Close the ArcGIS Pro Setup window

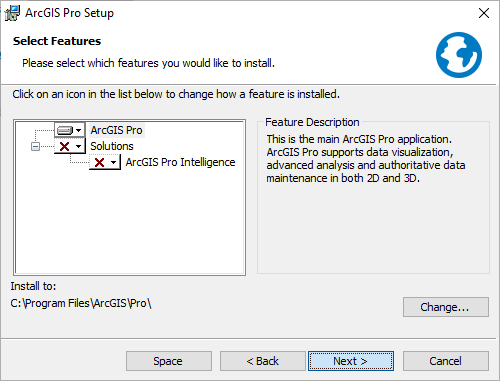(484, 13)
